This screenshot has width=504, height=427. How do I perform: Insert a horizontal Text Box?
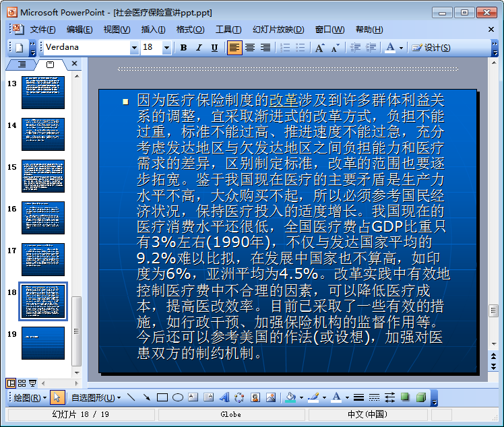tap(193, 398)
